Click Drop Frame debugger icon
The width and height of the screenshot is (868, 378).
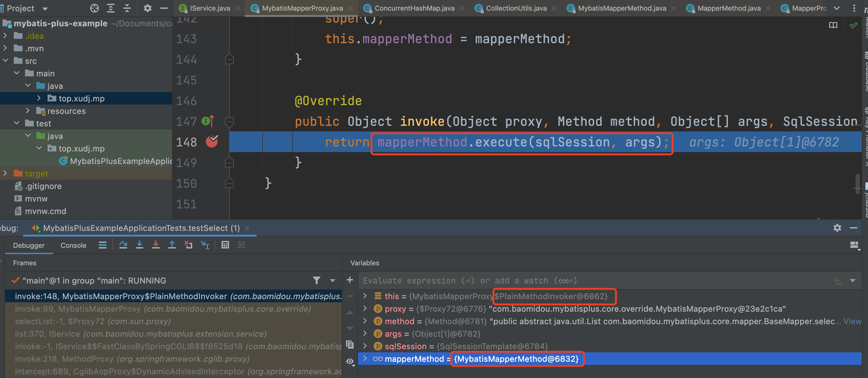(x=188, y=245)
